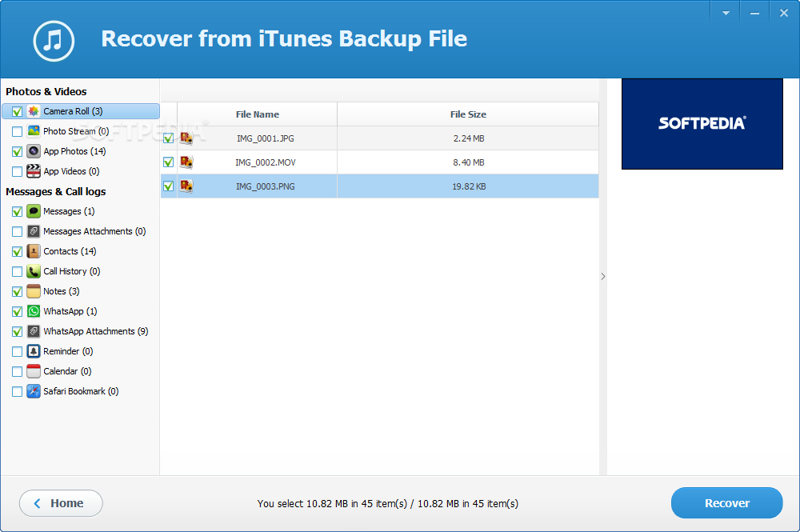Screen dimensions: 800x532
Task: Check the Reminder checkbox
Action: click(x=17, y=351)
